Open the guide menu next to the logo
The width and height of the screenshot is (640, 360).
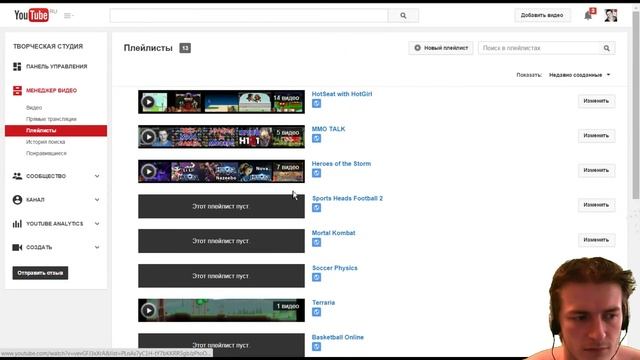(68, 16)
